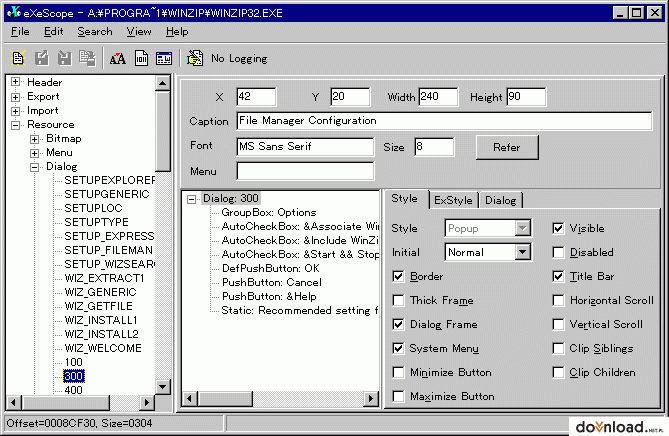
Task: Expand the Header tree node
Action: pyautogui.click(x=15, y=82)
